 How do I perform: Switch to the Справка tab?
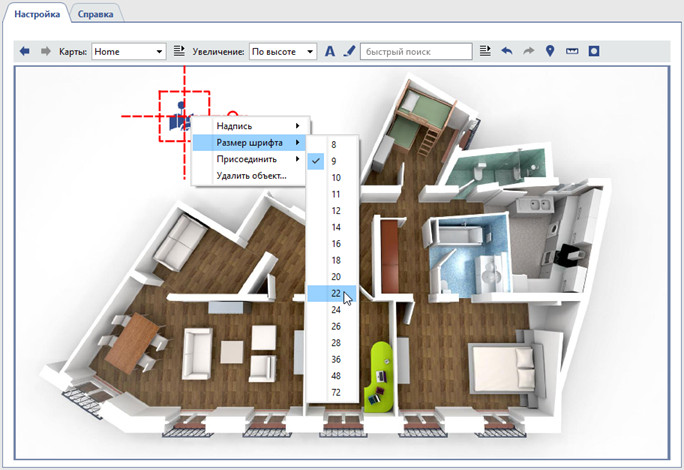click(x=96, y=15)
